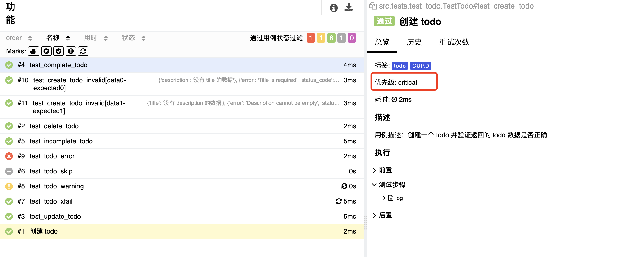Toggle the exclamation mark filter
Screen dimensions: 644x257
coord(71,51)
